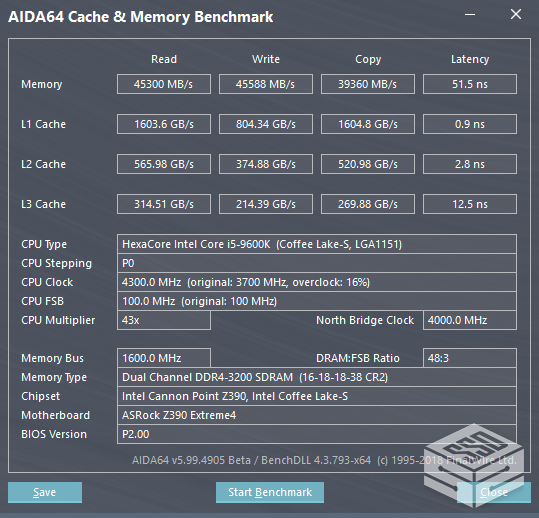The image size is (539, 518).
Task: Click the L2 Cache Copy 520.98 GB/s cell
Action: tap(368, 164)
